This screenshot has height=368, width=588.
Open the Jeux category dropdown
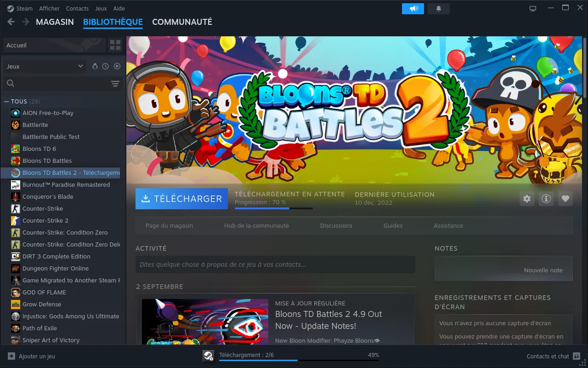pos(45,66)
